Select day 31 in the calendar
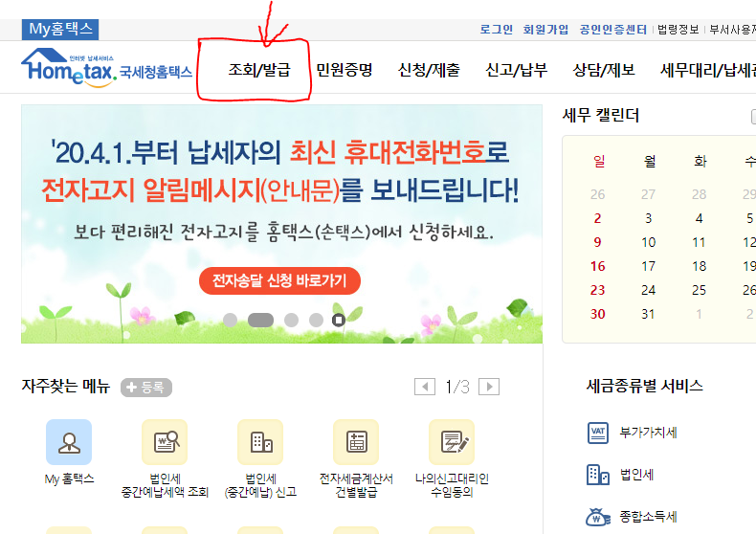Image resolution: width=756 pixels, height=534 pixels. pyautogui.click(x=649, y=314)
